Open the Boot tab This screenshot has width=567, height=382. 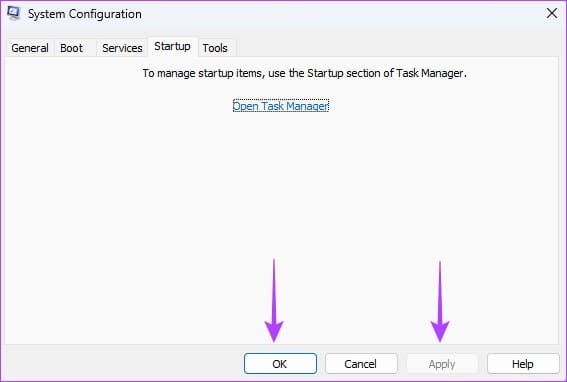tap(72, 48)
